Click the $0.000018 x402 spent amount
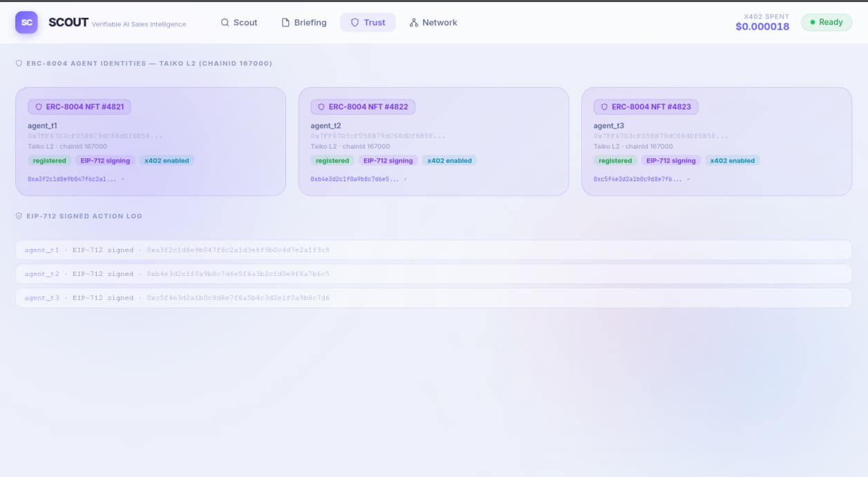Screen dimensions: 868x477 tap(762, 27)
